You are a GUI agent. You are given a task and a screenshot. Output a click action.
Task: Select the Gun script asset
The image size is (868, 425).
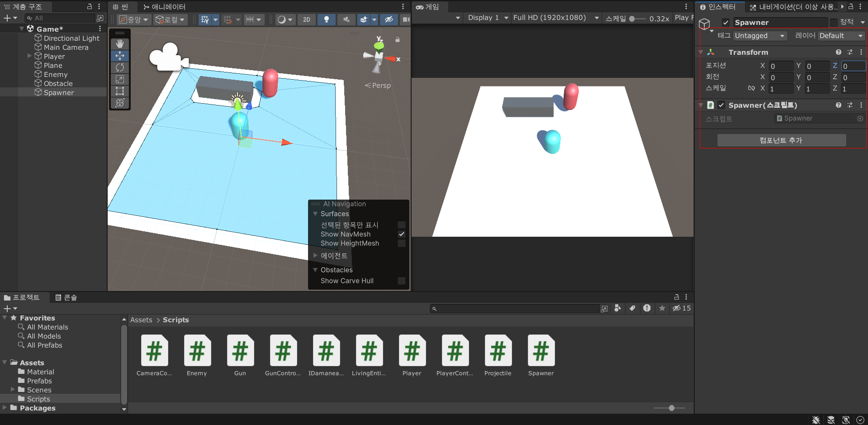pos(240,355)
